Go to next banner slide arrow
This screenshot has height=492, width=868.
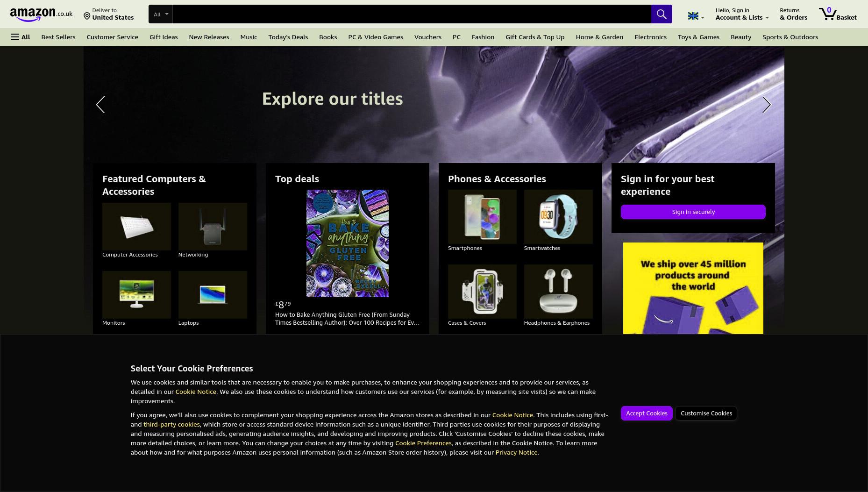(x=767, y=105)
